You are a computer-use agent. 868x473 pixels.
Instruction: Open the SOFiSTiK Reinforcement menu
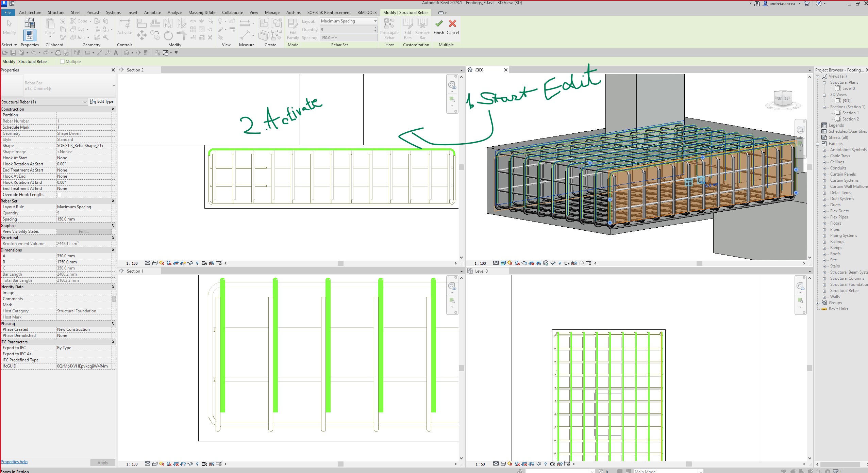pyautogui.click(x=329, y=13)
